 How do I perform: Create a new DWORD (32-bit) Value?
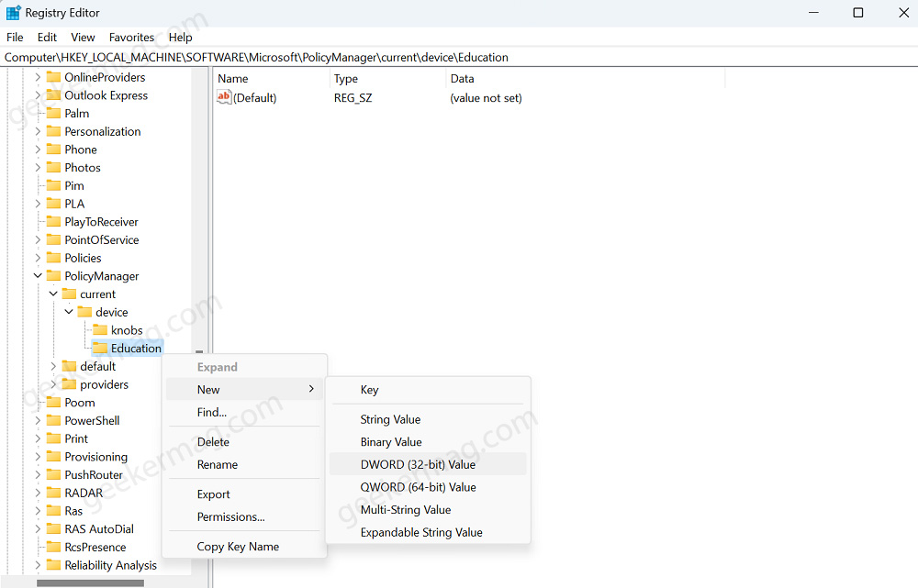tap(428, 464)
